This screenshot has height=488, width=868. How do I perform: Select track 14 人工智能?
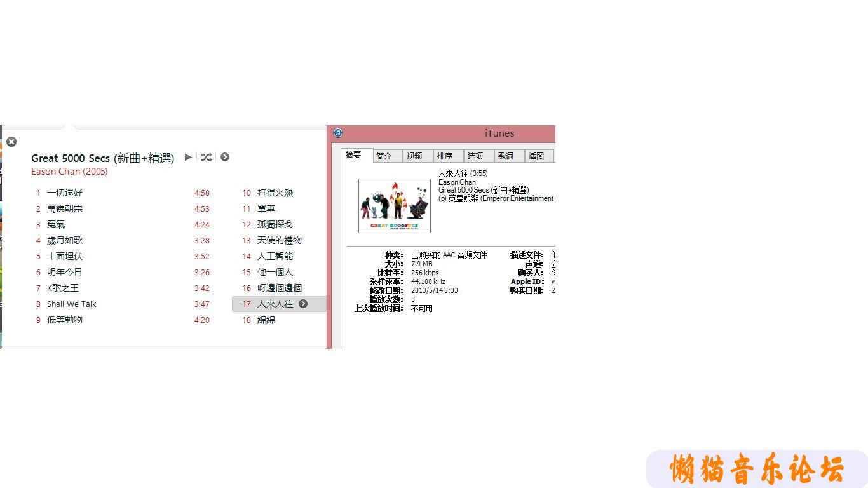(275, 256)
